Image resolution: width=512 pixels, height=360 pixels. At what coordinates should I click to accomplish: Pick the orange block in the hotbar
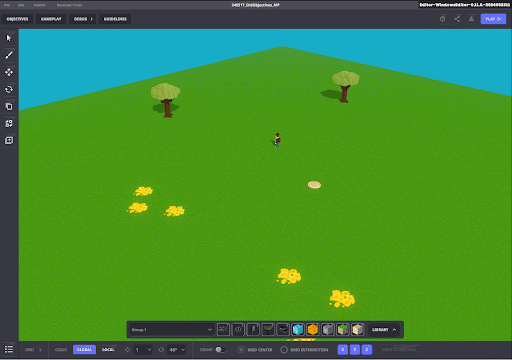point(313,330)
